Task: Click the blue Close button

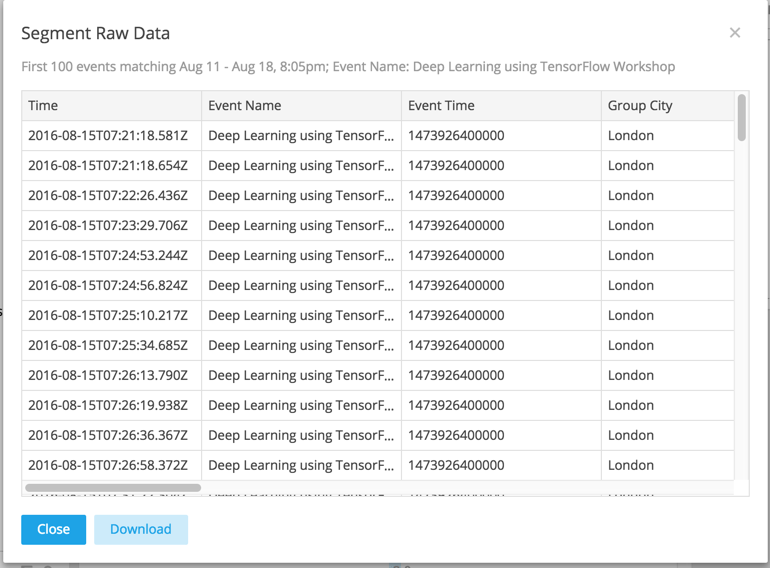Action: click(53, 529)
